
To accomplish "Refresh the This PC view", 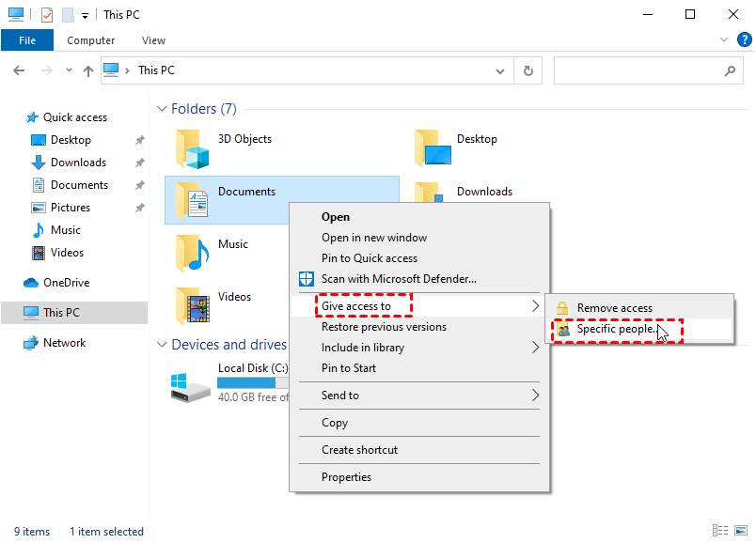I will click(528, 70).
